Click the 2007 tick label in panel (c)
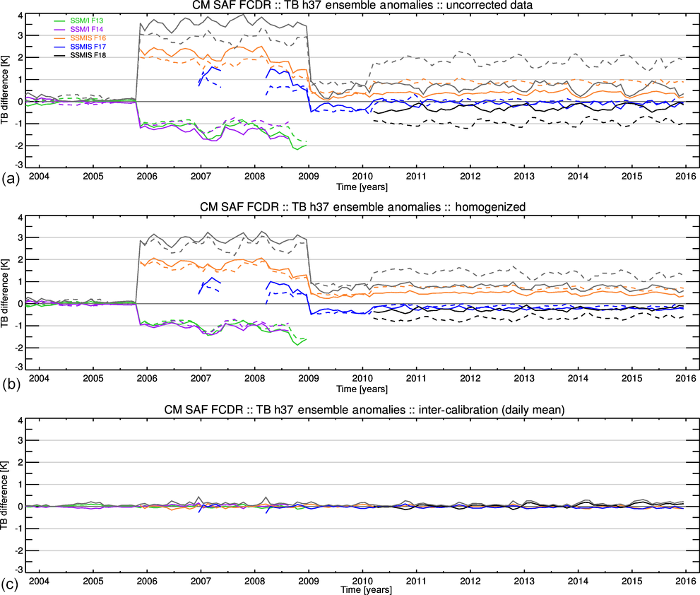Image resolution: width=700 pixels, height=595 pixels. tap(201, 580)
